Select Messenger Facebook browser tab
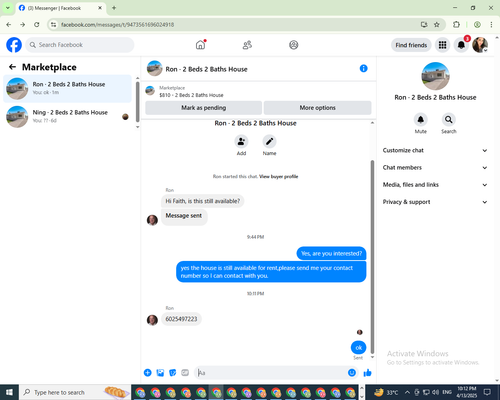 61,8
